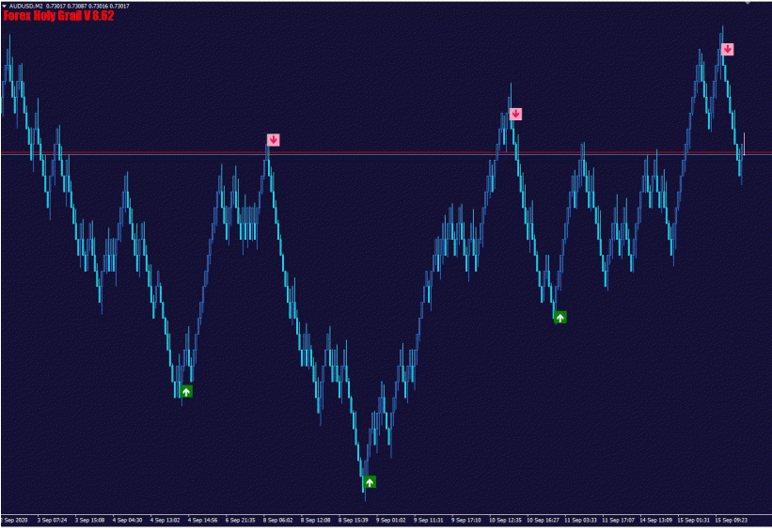Open the chart menu triangle beside AUDUSD,M2

coord(4,6)
